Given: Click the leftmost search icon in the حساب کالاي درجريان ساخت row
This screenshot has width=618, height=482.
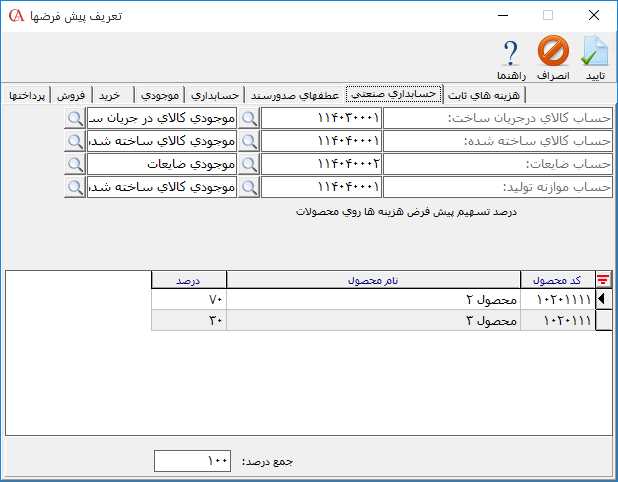Looking at the screenshot, I should point(76,118).
